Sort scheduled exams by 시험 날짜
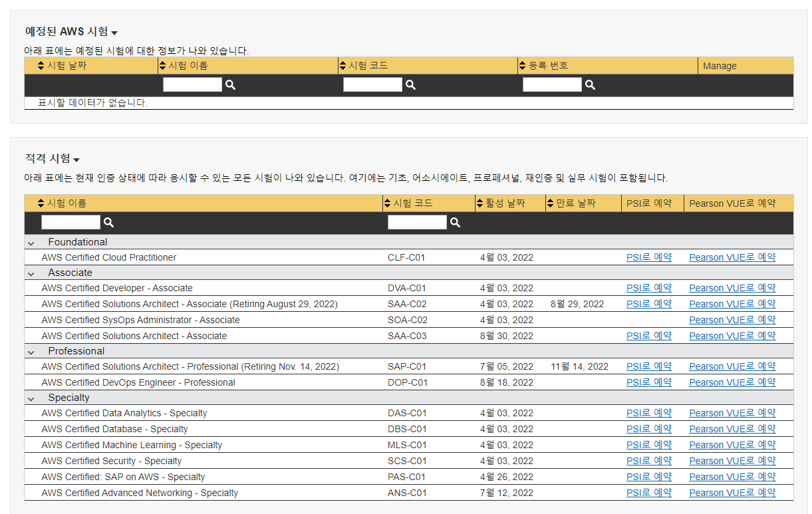Image resolution: width=812 pixels, height=514 pixels. click(62, 66)
